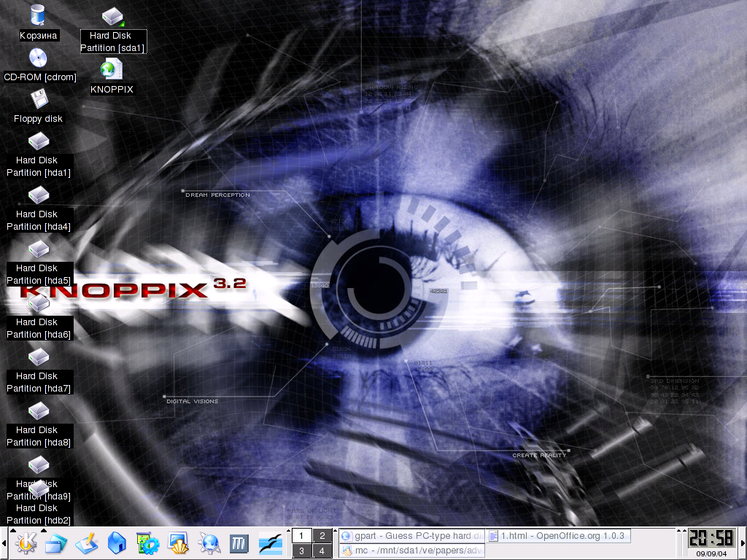
Task: Activate the 1.html OpenOffice.org taskbar entry
Action: [558, 536]
